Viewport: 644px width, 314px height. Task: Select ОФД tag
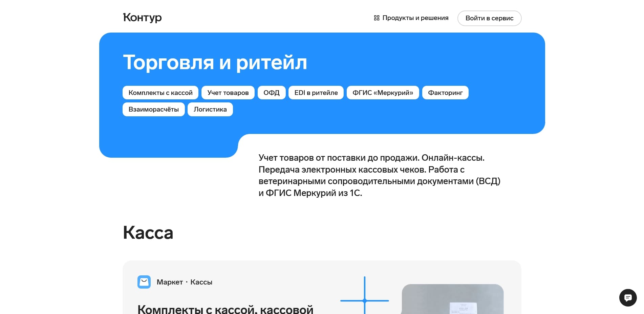tap(272, 93)
